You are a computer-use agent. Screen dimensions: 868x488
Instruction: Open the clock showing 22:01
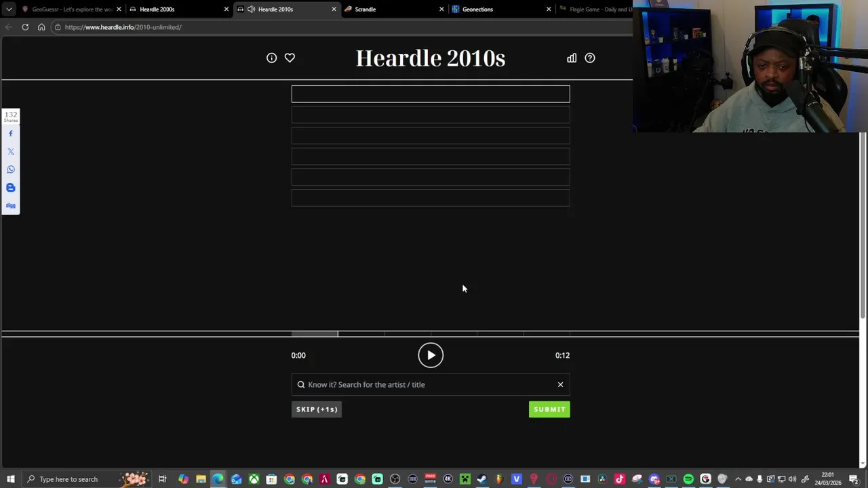pos(828,479)
